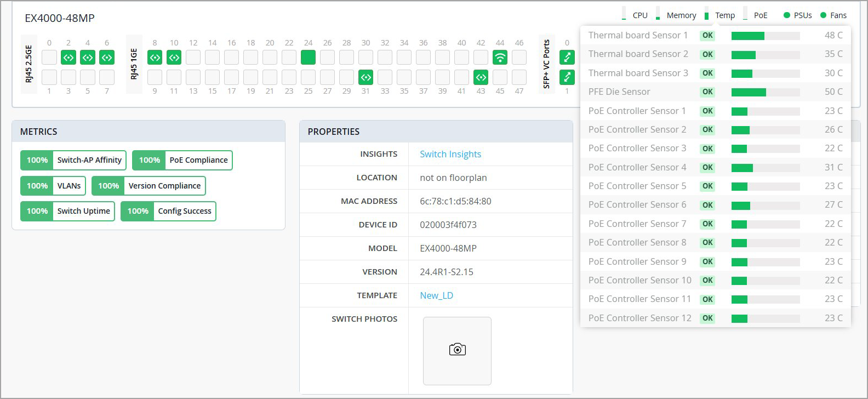This screenshot has height=399, width=868.
Task: Click the Switch-AP Affinity metric badge
Action: tap(73, 160)
